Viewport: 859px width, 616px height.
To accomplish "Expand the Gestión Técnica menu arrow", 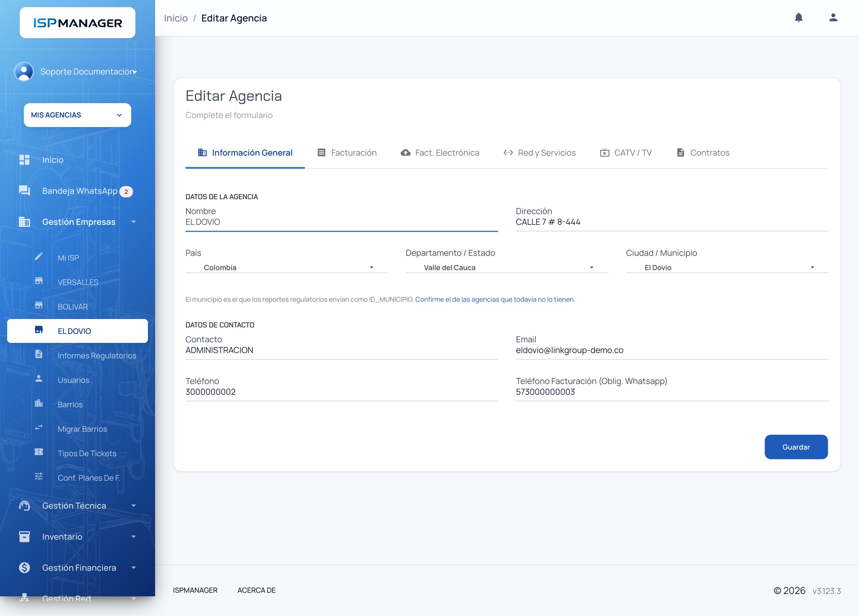I will point(133,506).
